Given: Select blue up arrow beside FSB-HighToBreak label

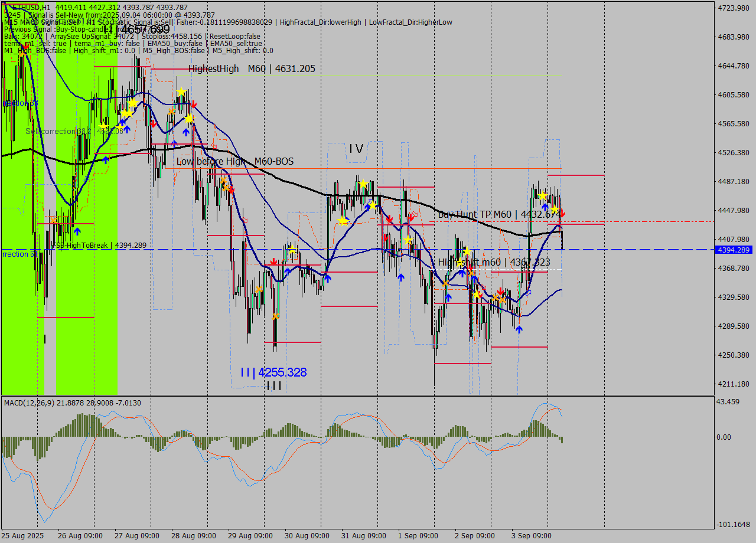Looking at the screenshot, I should tap(77, 231).
